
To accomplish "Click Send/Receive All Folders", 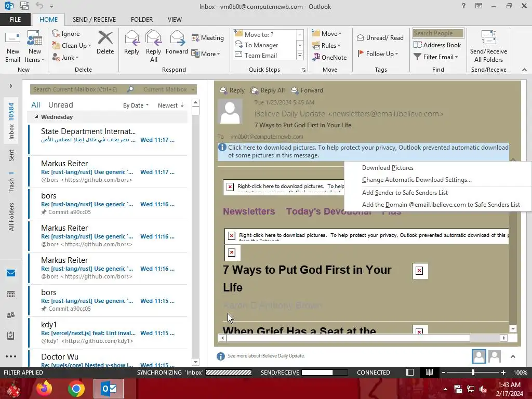I will (x=488, y=47).
